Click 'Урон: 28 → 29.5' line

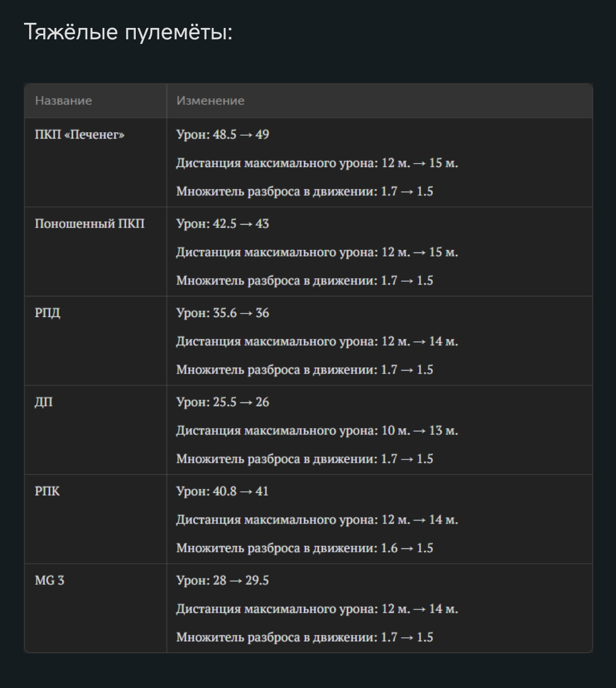(222, 580)
